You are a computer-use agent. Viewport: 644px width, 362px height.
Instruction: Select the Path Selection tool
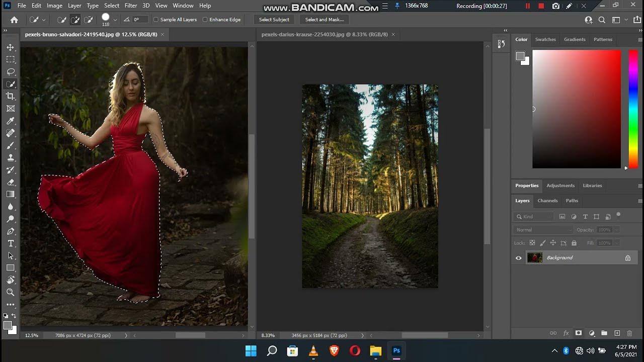point(11,255)
